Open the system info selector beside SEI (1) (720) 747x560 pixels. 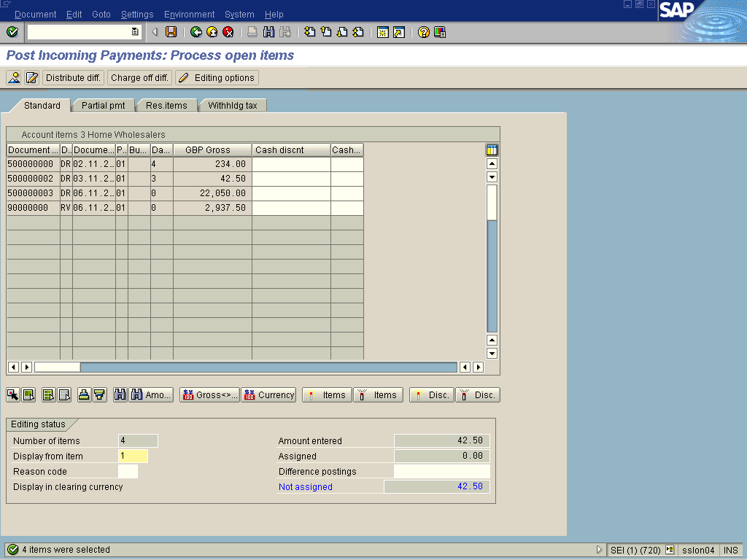(x=670, y=551)
